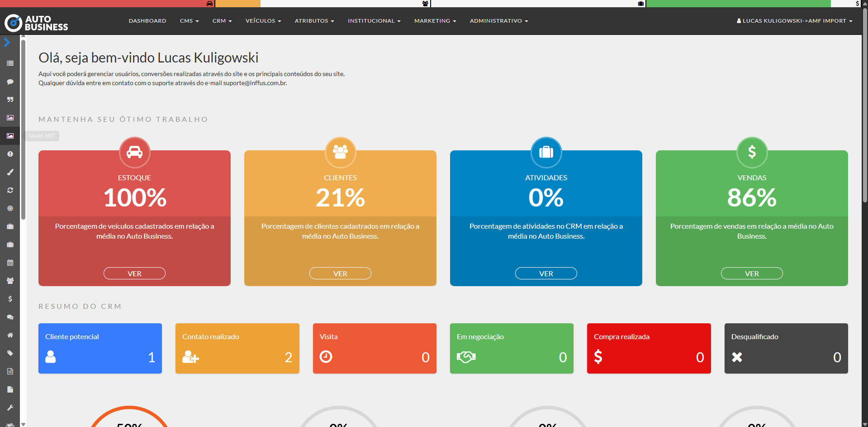Expand the Institucional dropdown menu
Image resolution: width=868 pixels, height=427 pixels.
tap(374, 21)
